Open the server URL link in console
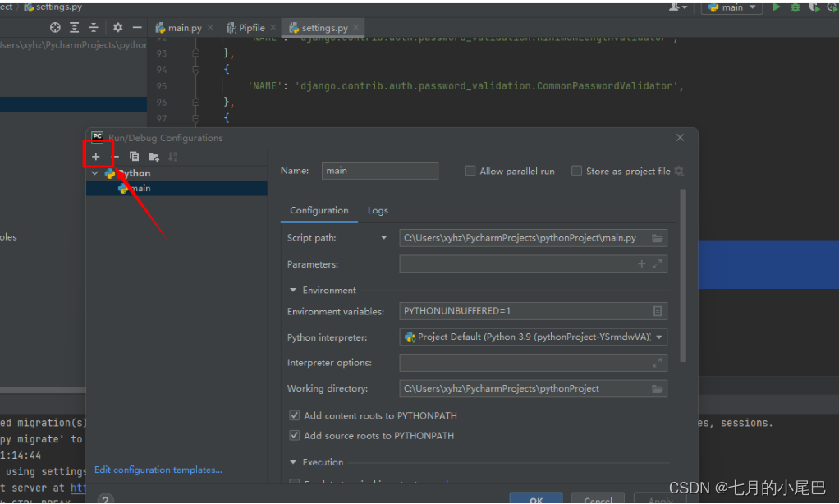Screen dimensions: 839x504 [x=78, y=488]
